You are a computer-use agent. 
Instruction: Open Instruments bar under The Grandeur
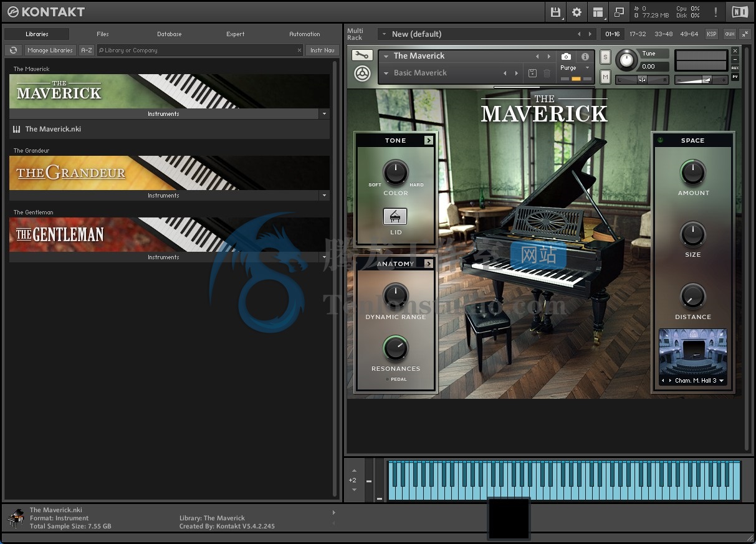(163, 196)
